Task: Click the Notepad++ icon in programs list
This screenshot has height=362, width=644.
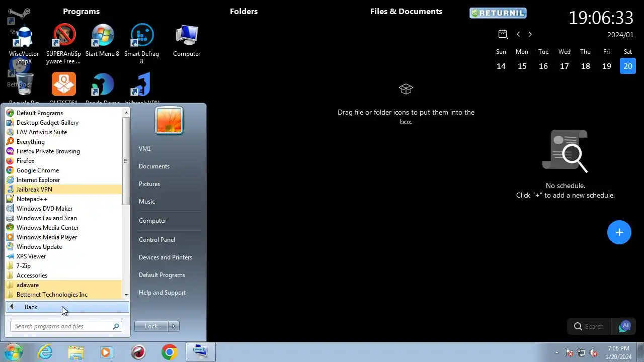Action: coord(10,199)
